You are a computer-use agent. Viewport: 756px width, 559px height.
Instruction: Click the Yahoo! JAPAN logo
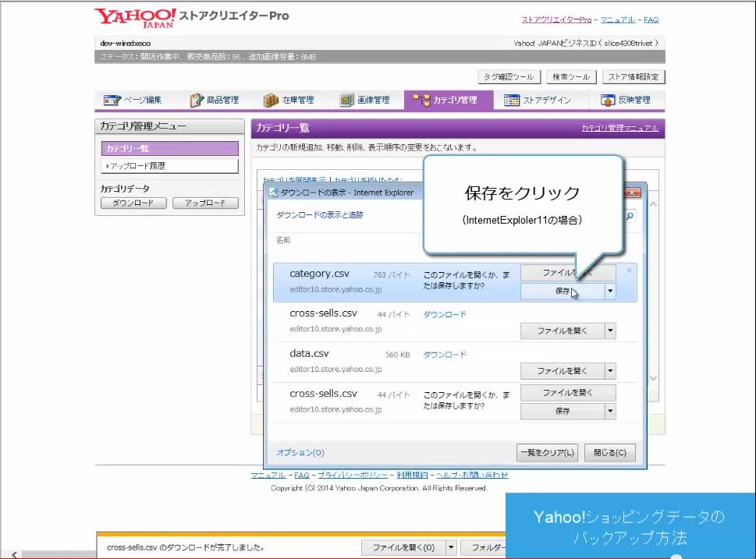pos(135,18)
